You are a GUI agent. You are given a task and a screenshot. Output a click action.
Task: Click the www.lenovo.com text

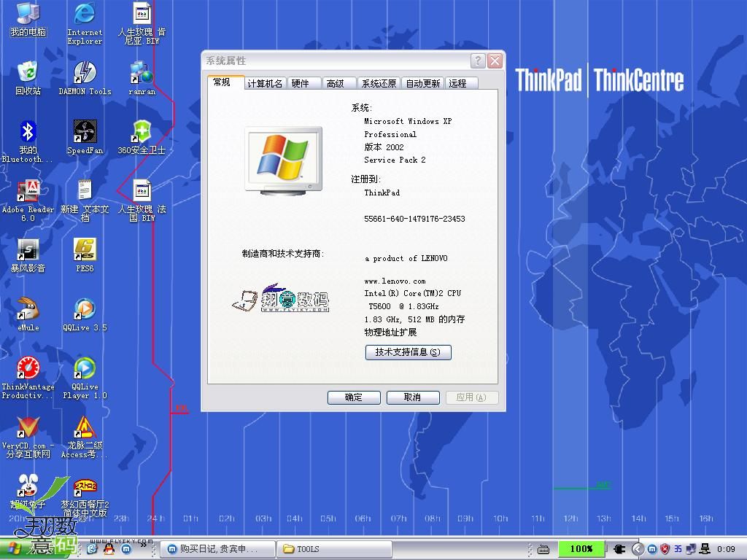[x=395, y=281]
